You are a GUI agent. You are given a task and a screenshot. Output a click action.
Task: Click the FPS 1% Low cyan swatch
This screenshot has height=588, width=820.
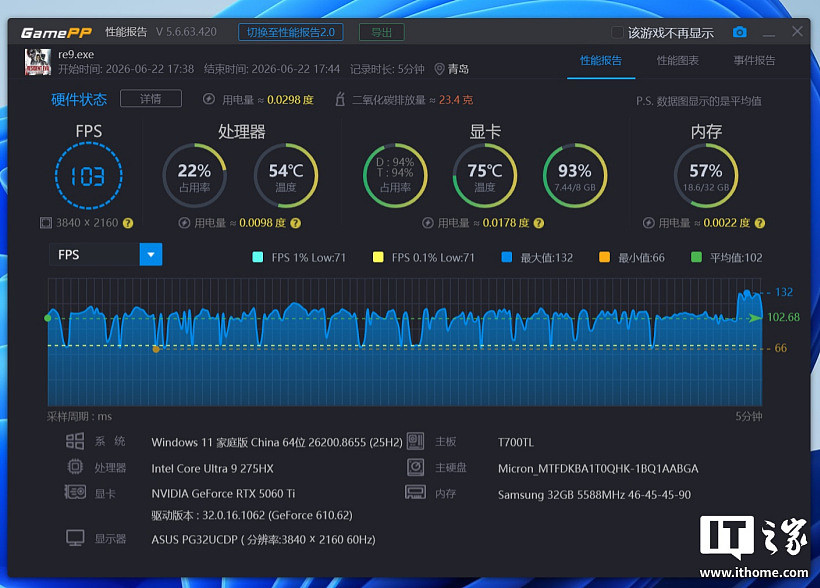(x=257, y=257)
